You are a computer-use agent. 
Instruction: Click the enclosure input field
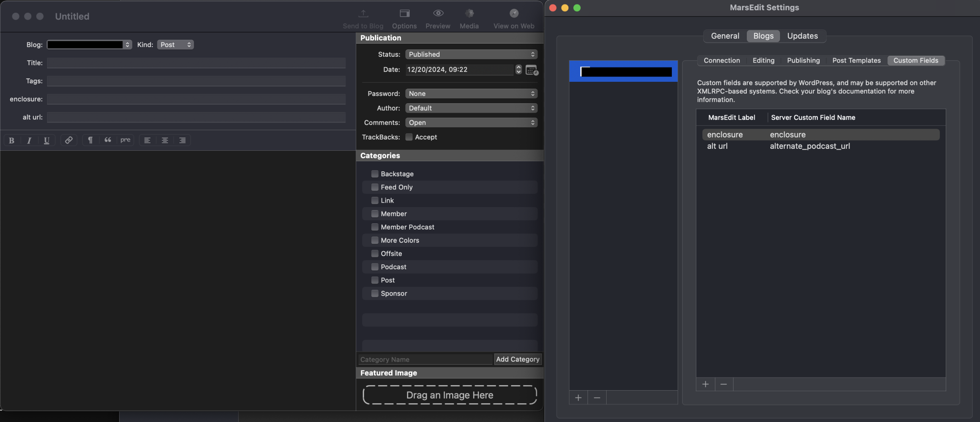point(196,99)
